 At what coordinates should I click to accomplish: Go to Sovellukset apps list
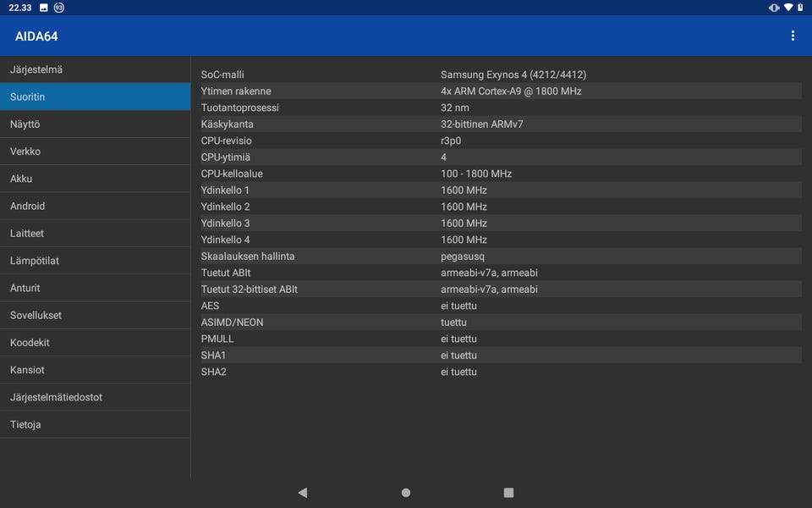pos(96,315)
